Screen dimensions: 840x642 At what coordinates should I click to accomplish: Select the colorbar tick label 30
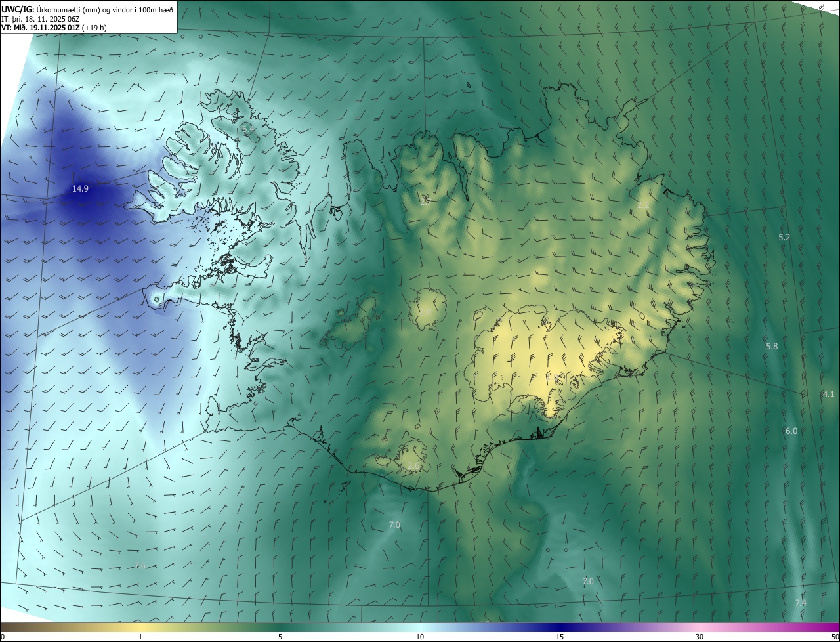[x=700, y=637]
